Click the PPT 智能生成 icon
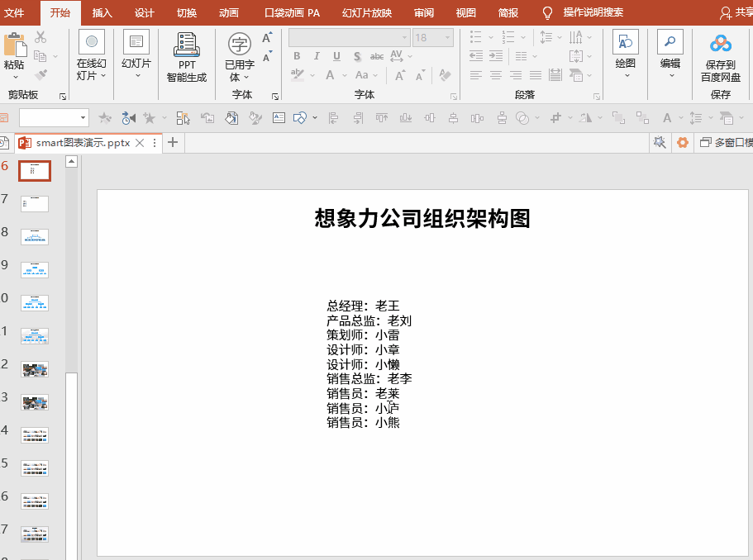The width and height of the screenshot is (753, 560). pyautogui.click(x=187, y=45)
